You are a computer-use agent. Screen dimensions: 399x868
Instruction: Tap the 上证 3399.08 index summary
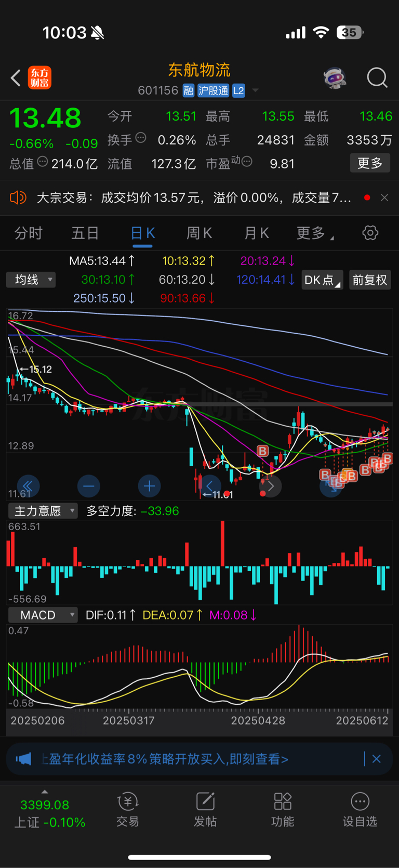tap(49, 813)
